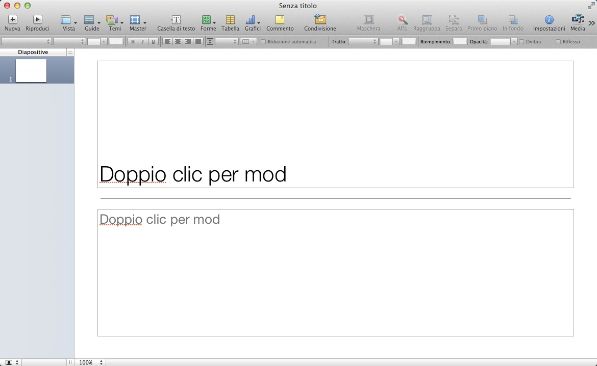Enable the automatic shrink checkbox
This screenshot has width=597, height=366.
click(263, 42)
